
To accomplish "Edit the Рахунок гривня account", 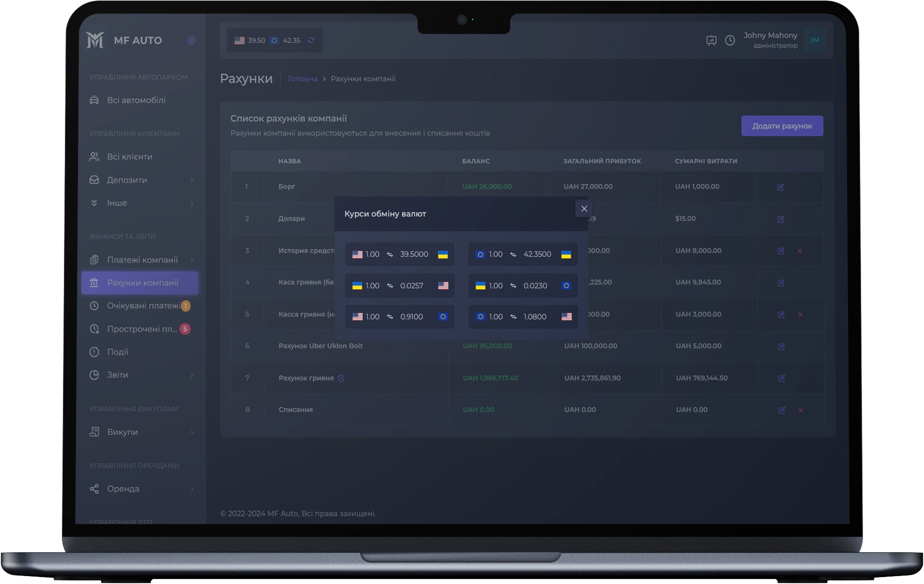I will point(781,378).
